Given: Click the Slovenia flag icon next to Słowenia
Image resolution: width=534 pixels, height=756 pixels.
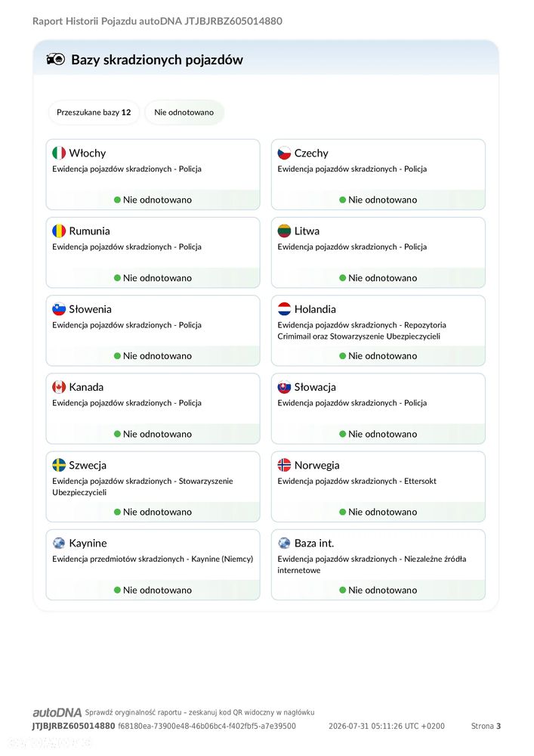Looking at the screenshot, I should tap(59, 309).
